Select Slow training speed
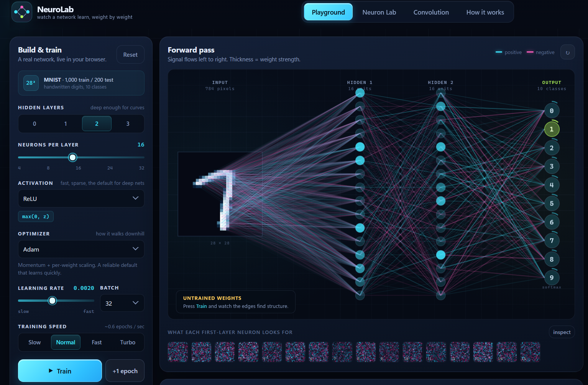The height and width of the screenshot is (385, 588). pos(34,342)
